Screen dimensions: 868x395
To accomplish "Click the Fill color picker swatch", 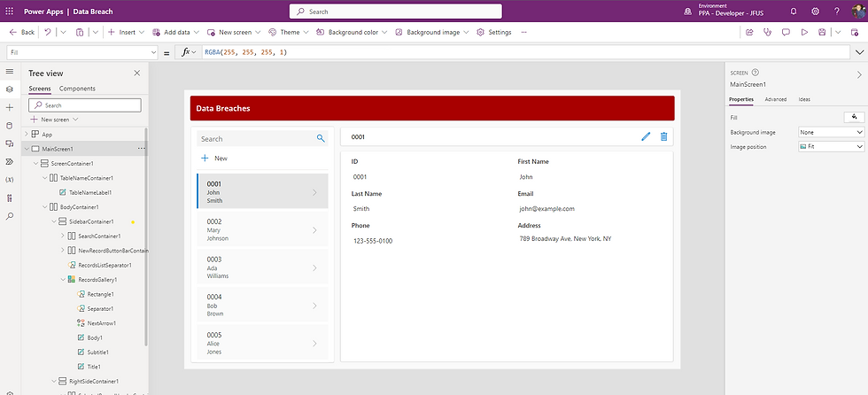I will click(854, 117).
